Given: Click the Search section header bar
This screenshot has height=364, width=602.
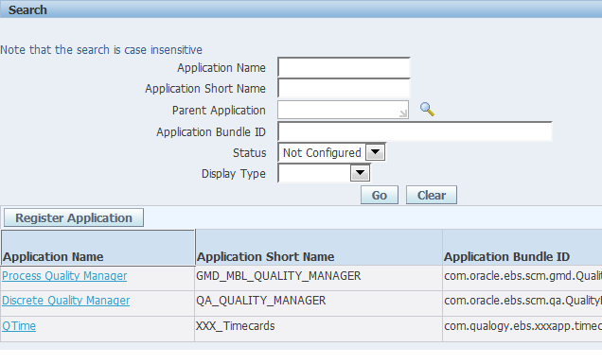Looking at the screenshot, I should [x=301, y=9].
